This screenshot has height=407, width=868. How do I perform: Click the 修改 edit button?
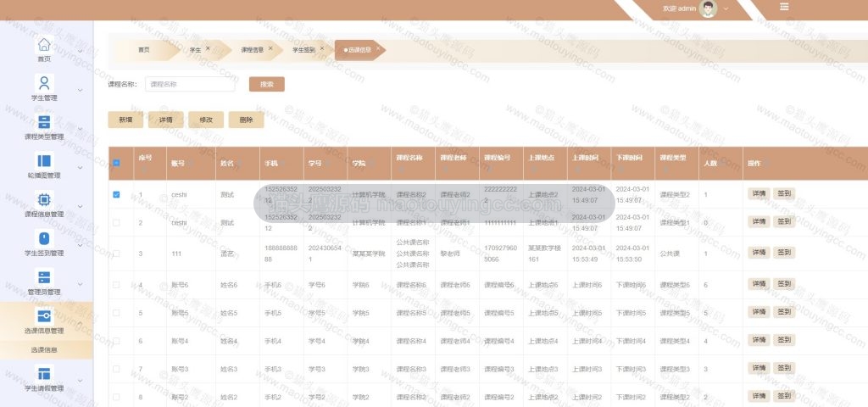tap(206, 120)
